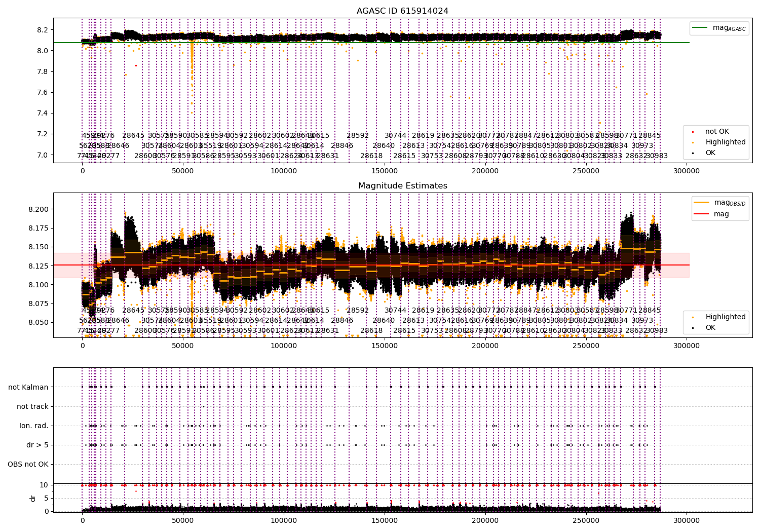Click x-axis tick "200000" under bottom plot
The image size is (760, 532).
pyautogui.click(x=485, y=521)
